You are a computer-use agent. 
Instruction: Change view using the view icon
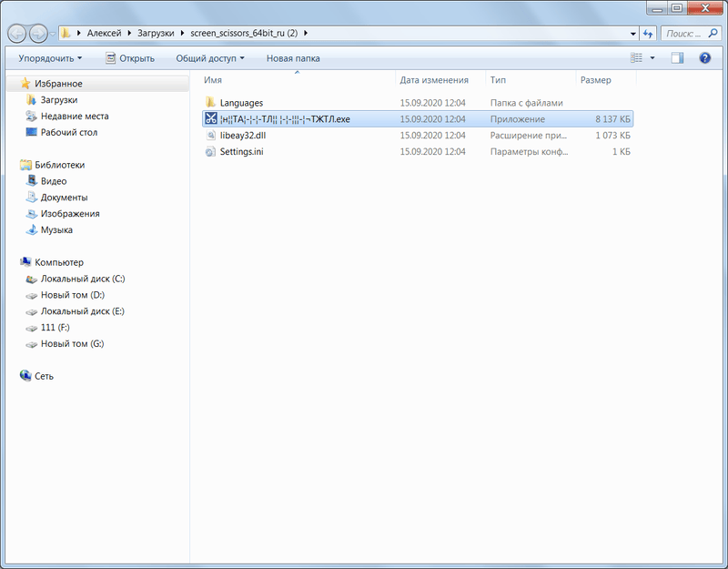coord(636,57)
